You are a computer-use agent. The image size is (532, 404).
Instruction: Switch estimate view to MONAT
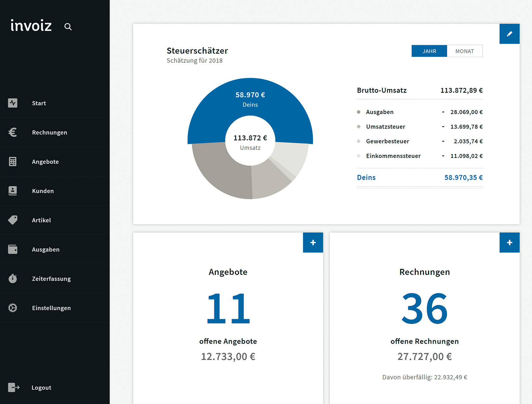(464, 51)
